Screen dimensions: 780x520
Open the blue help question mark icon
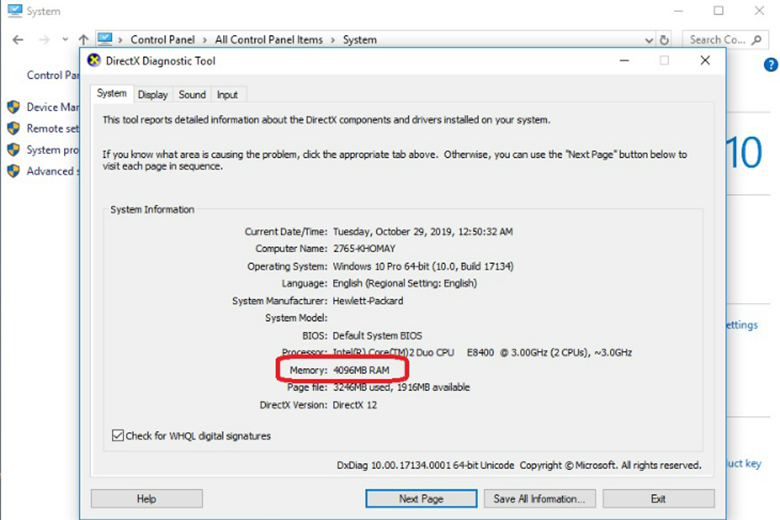point(770,65)
